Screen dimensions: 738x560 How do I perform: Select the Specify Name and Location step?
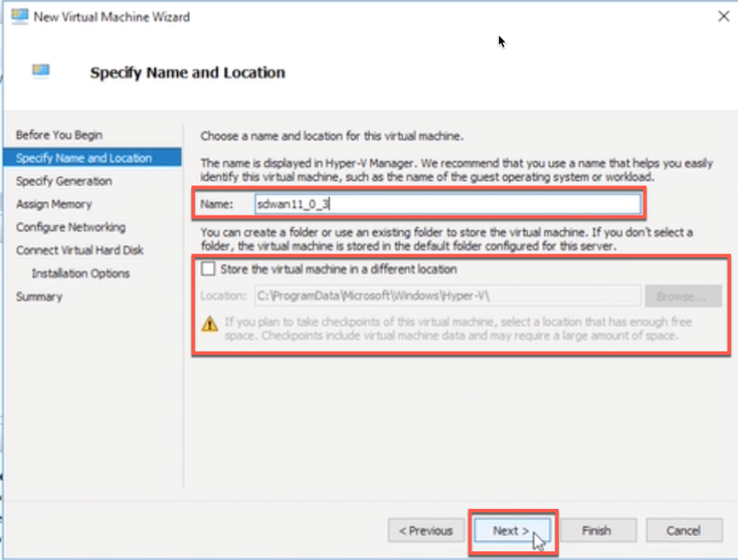(92, 158)
